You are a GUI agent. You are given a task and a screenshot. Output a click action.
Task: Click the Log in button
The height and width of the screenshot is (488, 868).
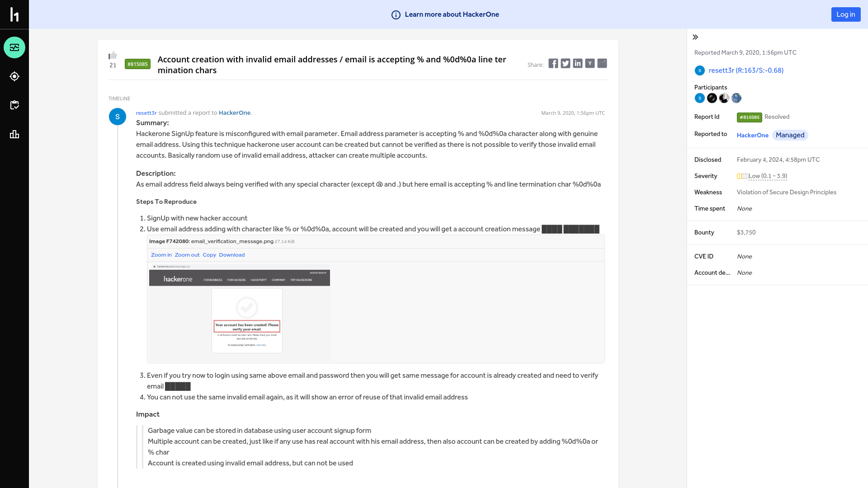point(845,14)
